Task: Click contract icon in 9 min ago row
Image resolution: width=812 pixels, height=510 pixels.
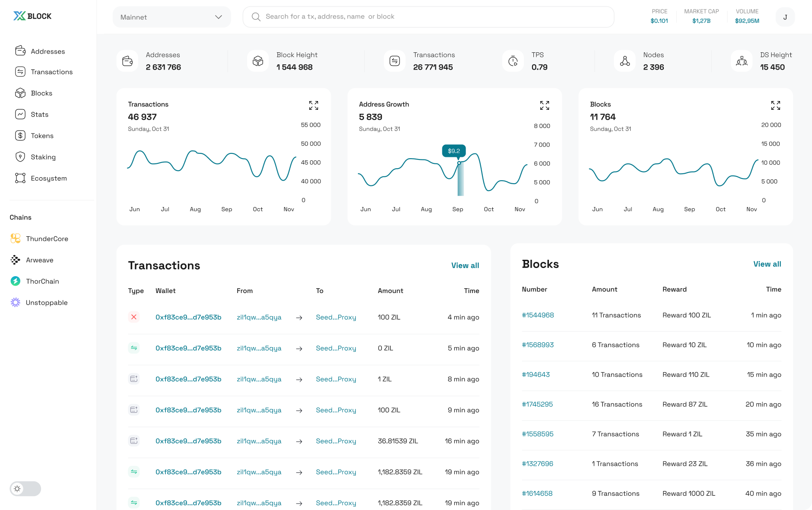Action: tap(134, 410)
